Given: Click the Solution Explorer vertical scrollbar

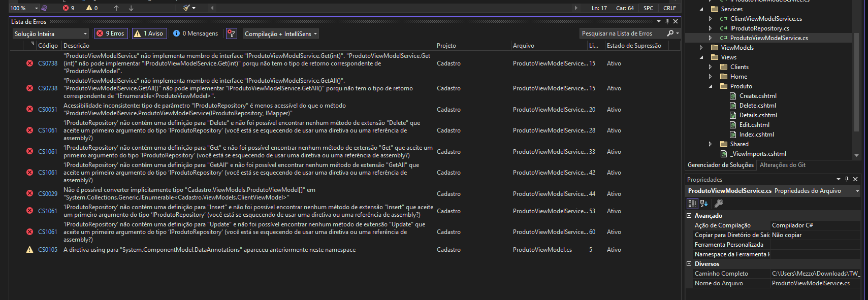Looking at the screenshot, I should click(x=856, y=81).
